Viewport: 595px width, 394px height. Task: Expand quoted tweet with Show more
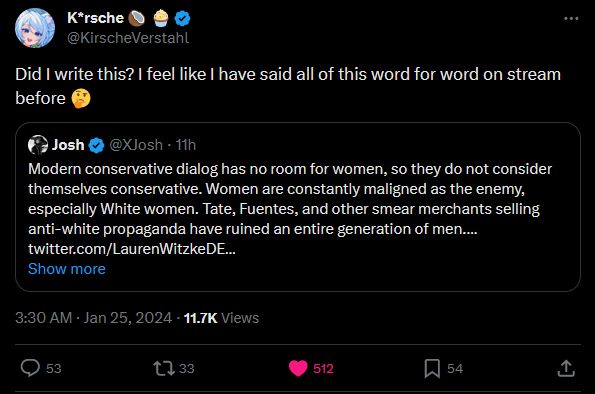click(67, 269)
